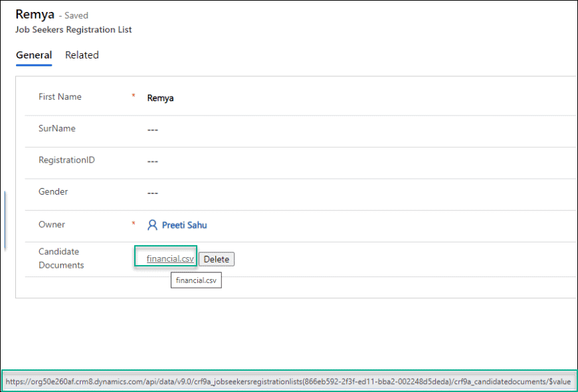
Task: Click the First Name field containing Remya
Action: pos(160,98)
